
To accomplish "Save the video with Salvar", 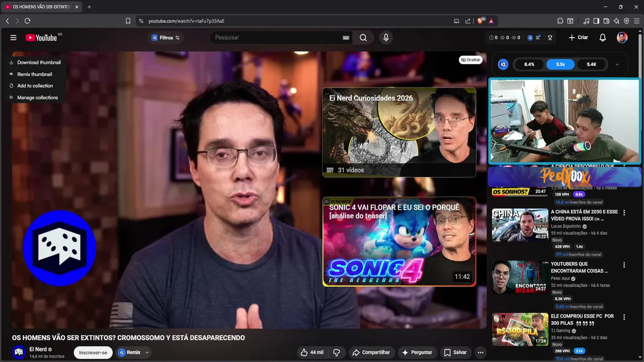I will click(455, 352).
